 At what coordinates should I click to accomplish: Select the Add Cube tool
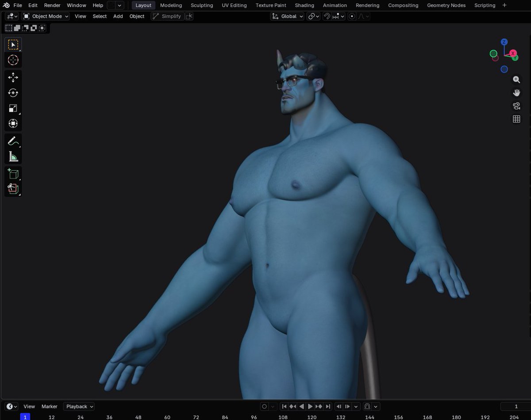(13, 173)
